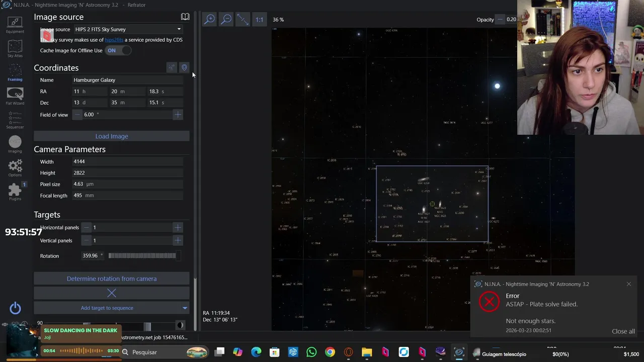Open the Plugins puzzle-piece section

pyautogui.click(x=15, y=192)
